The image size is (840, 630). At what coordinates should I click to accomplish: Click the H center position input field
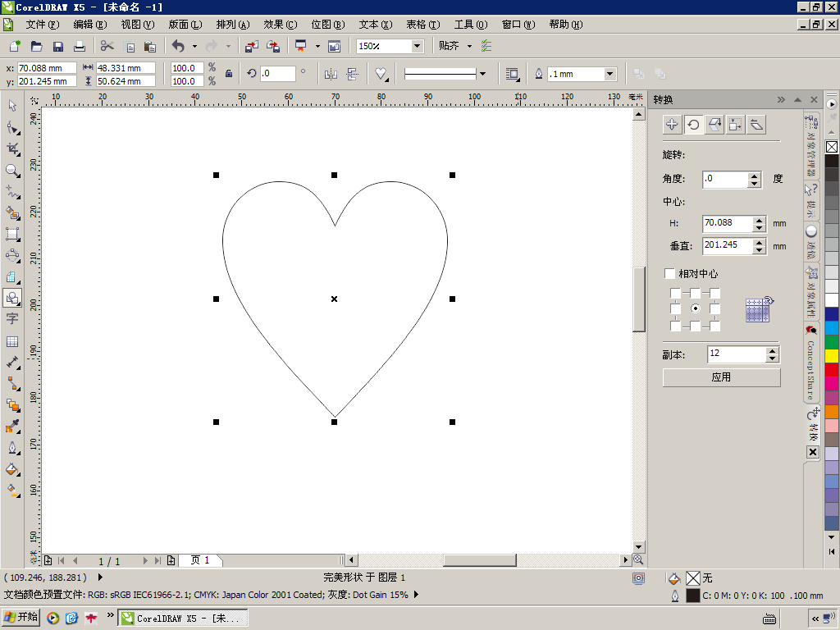(727, 223)
